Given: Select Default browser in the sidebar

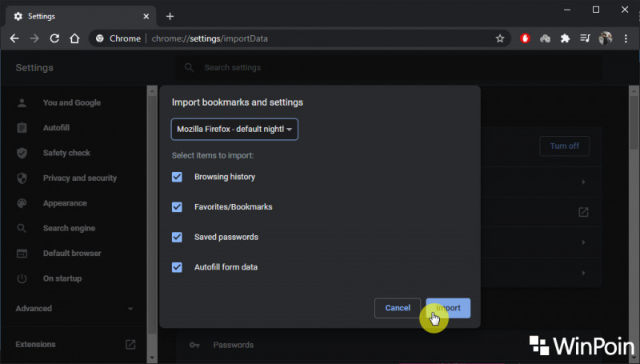Looking at the screenshot, I should coord(72,254).
